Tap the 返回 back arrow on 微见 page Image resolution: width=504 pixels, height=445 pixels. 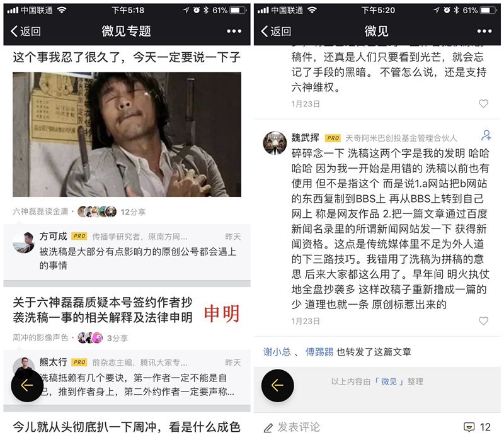[276, 31]
